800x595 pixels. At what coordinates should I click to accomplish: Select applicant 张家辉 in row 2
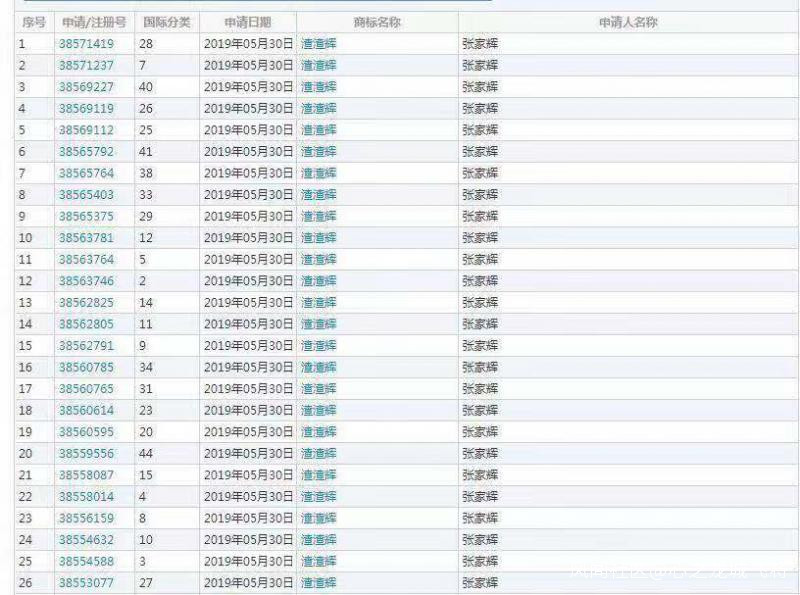480,65
